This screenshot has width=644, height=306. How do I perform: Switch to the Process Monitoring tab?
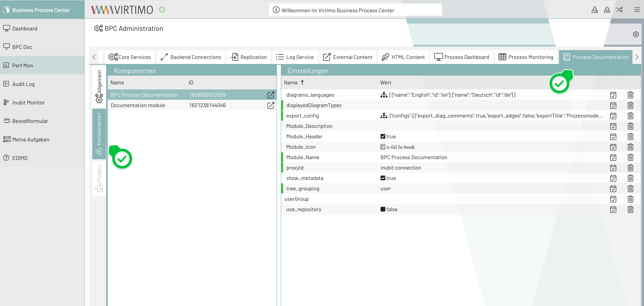pos(526,57)
